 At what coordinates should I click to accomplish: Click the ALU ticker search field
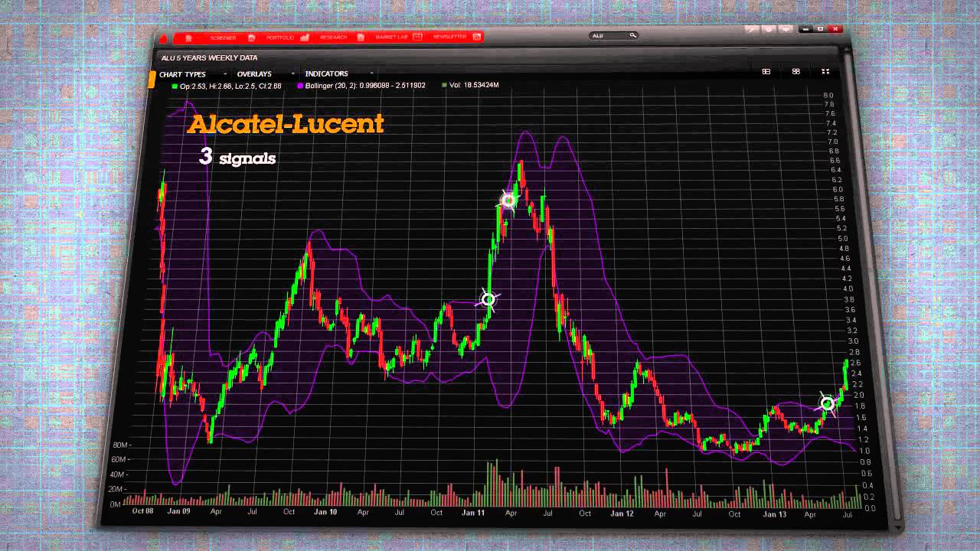pos(613,35)
